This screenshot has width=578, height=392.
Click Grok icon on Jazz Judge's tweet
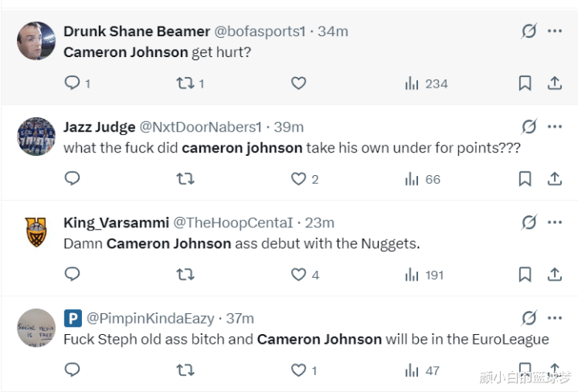[x=529, y=127]
